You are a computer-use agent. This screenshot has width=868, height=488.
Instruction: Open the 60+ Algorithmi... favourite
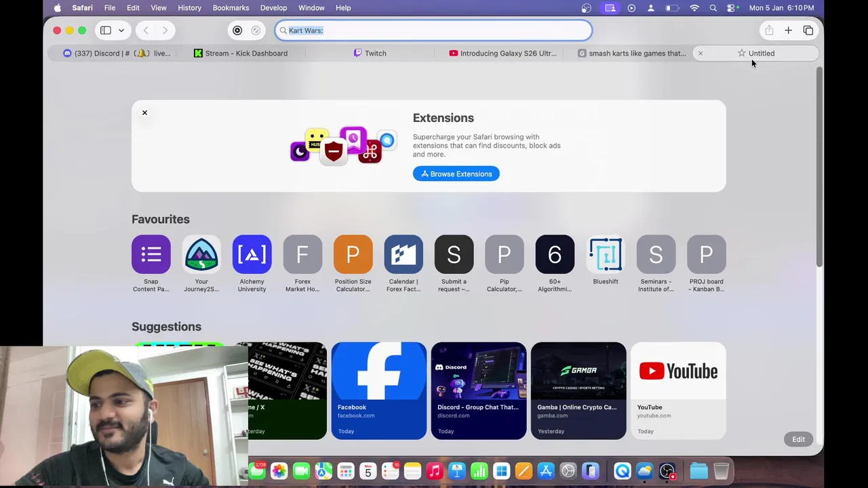[x=555, y=264]
